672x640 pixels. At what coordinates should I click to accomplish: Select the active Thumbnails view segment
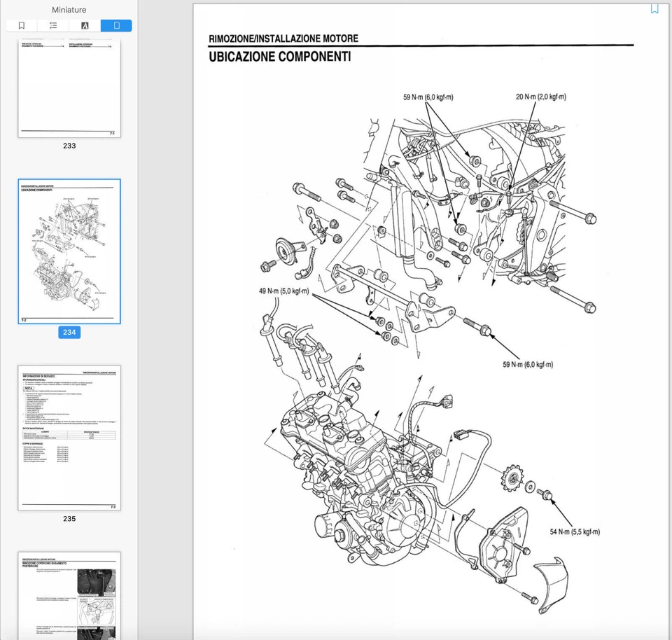coord(116,25)
